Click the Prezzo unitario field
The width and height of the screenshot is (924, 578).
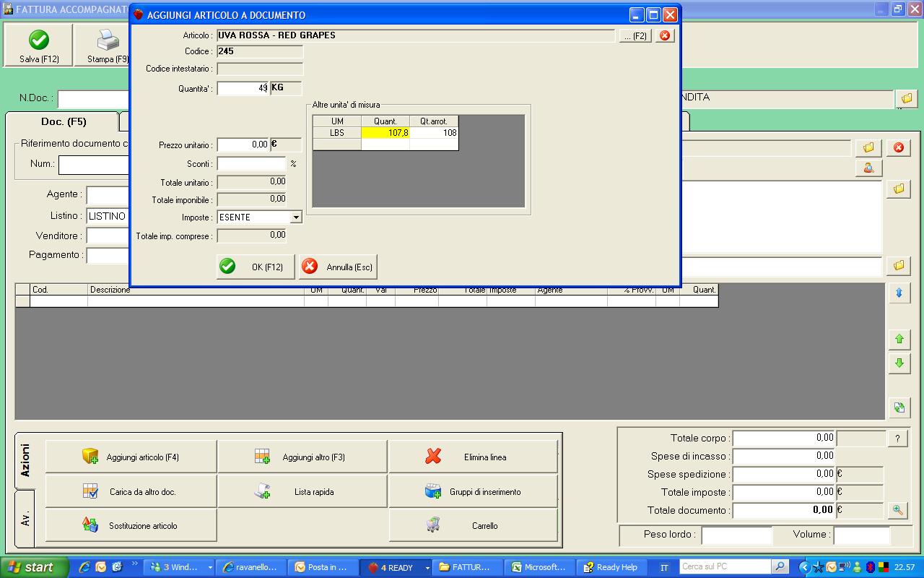pyautogui.click(x=243, y=144)
